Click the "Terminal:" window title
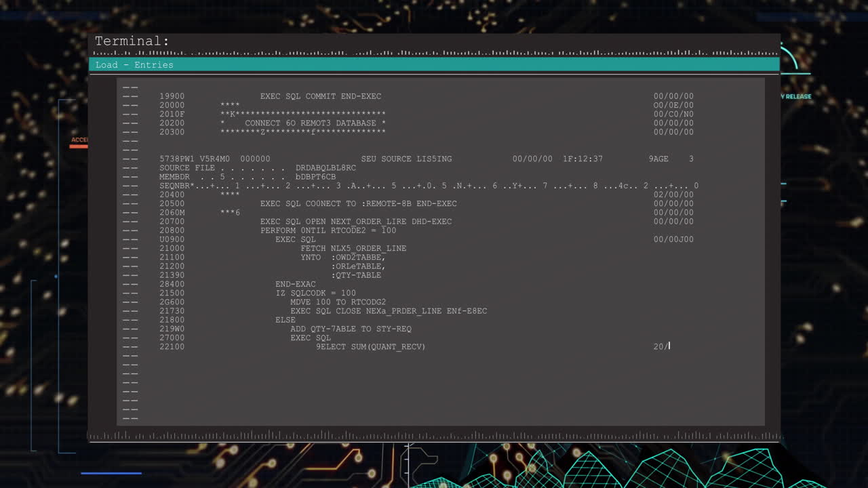 (132, 41)
